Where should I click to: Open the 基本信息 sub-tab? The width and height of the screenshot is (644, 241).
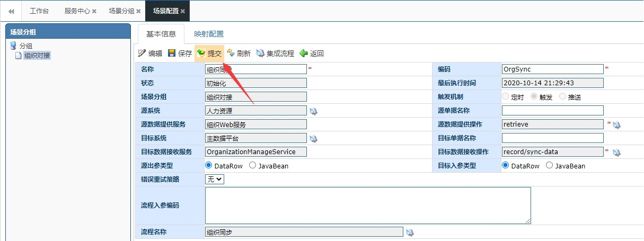pos(161,34)
